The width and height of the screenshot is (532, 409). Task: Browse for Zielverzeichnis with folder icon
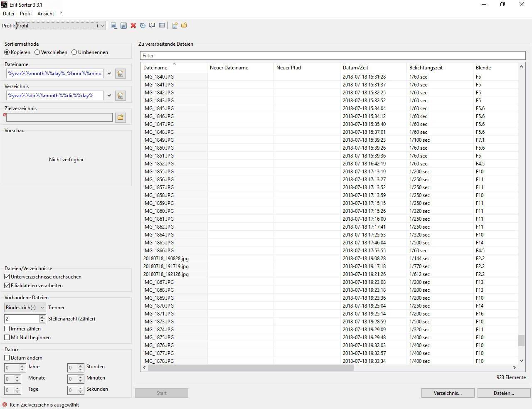[120, 117]
